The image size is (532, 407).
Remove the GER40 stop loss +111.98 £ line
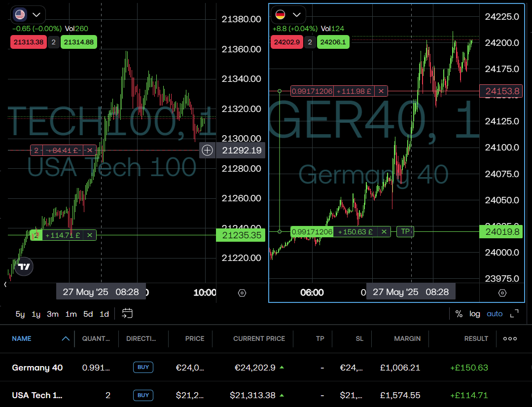[x=381, y=91]
